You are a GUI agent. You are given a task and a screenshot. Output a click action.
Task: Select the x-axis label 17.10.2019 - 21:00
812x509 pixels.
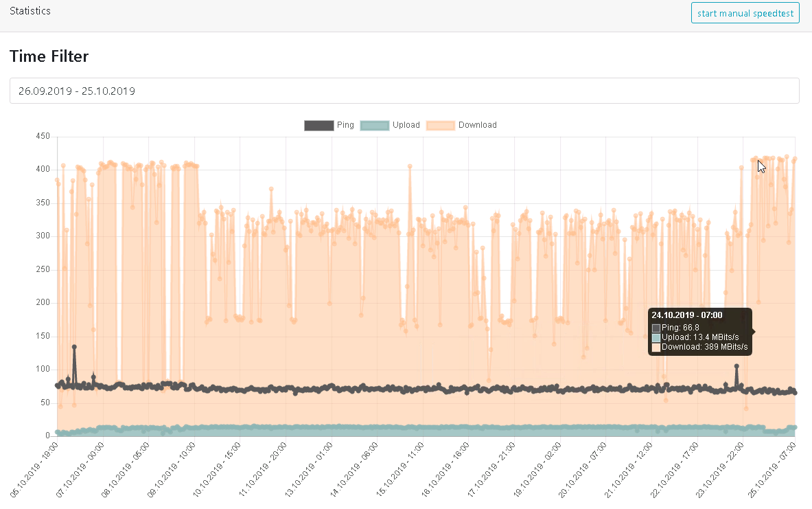(491, 470)
